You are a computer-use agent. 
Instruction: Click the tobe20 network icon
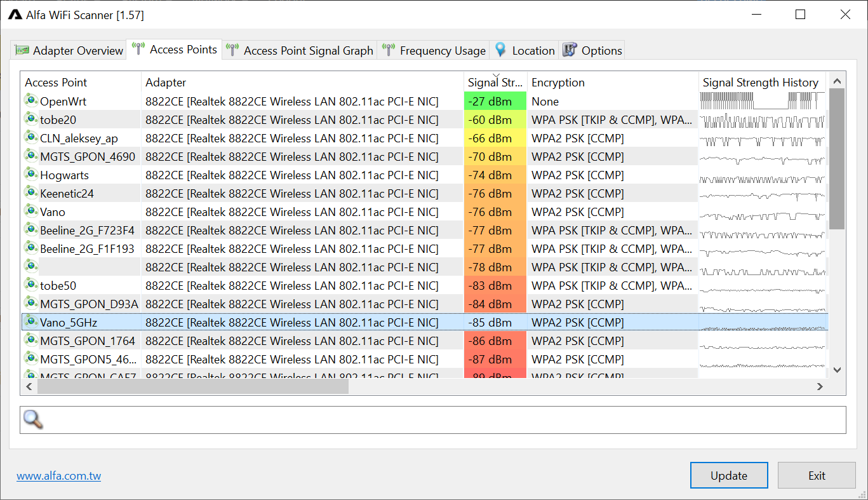[x=31, y=119]
